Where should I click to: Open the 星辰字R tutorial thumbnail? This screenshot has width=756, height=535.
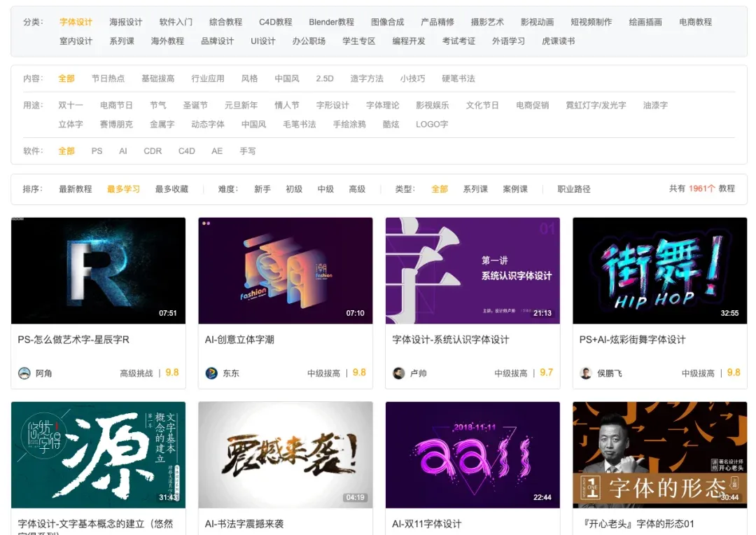coord(99,270)
